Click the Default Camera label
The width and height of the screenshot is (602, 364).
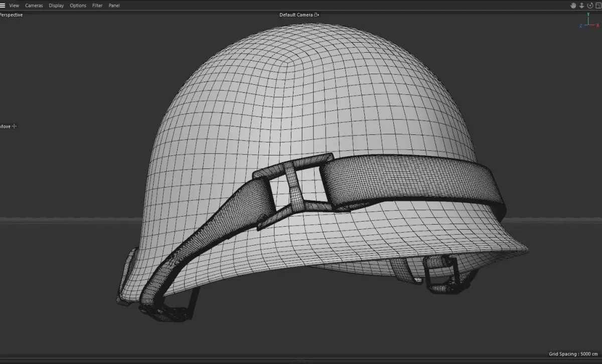(296, 15)
